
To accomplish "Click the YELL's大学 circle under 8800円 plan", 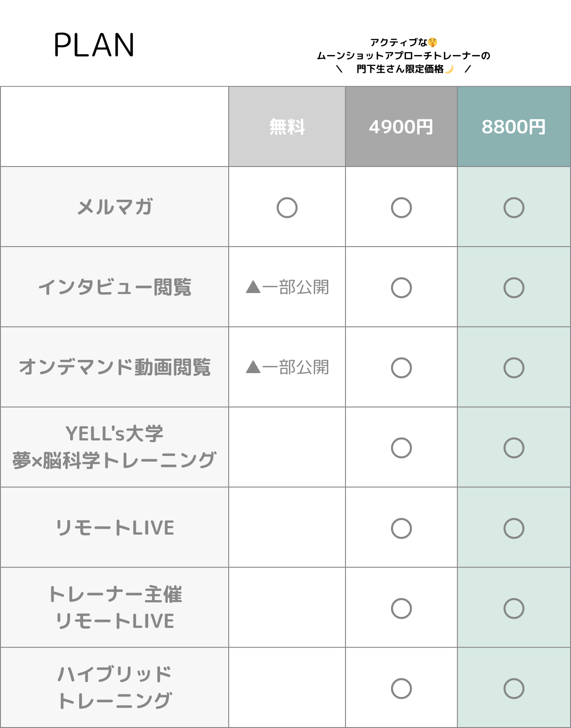I will coord(514,448).
